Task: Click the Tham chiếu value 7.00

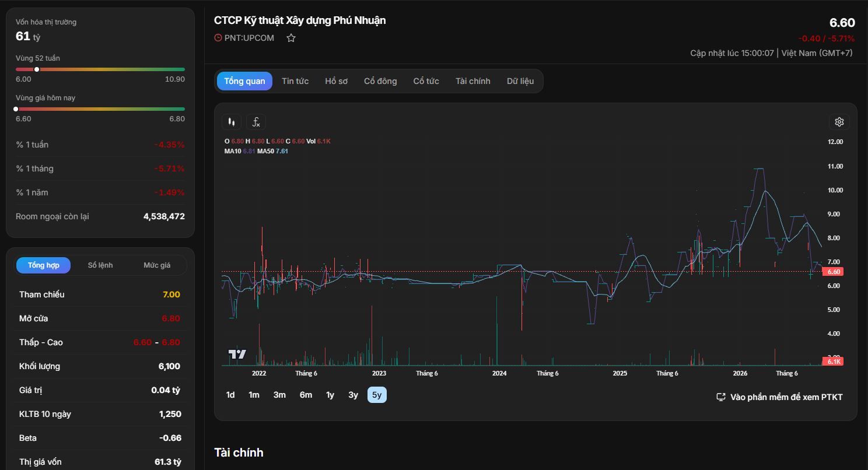Action: click(171, 294)
